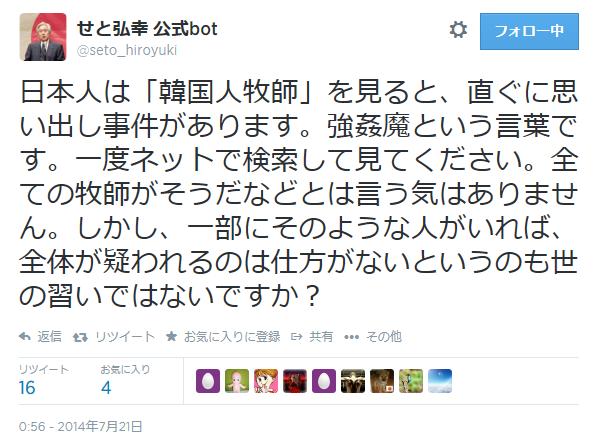
Task: View the 16 retweets count
Action: tap(27, 388)
